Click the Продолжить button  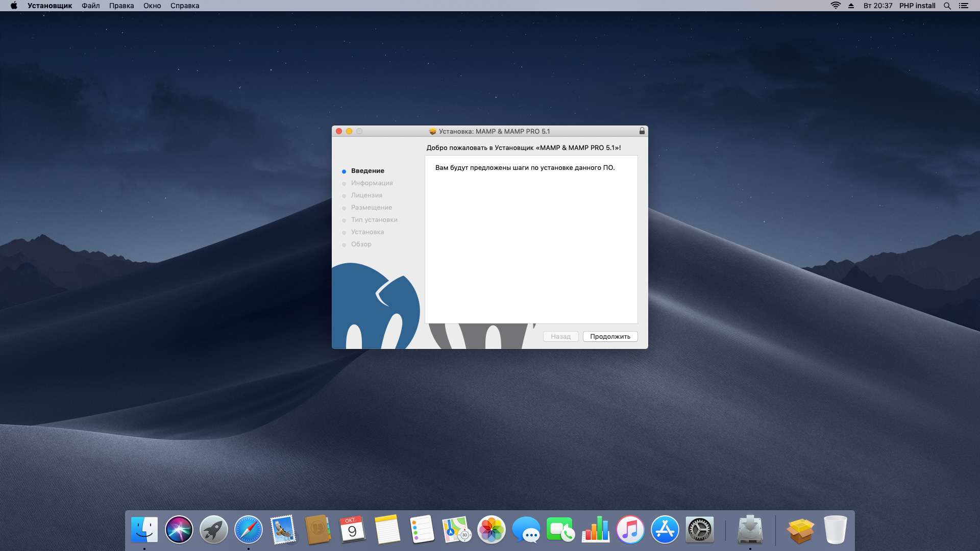pos(610,337)
